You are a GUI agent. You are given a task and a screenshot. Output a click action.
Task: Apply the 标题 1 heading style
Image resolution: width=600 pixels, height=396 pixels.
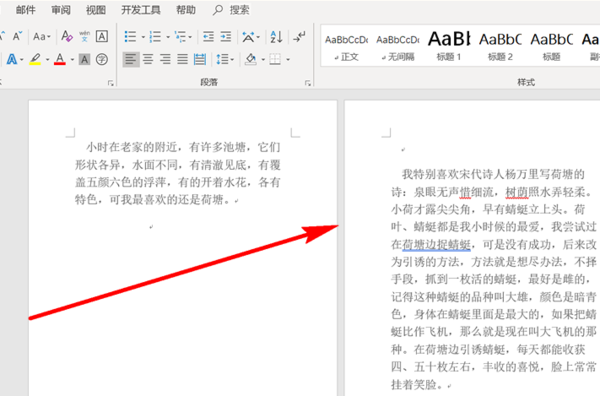pos(449,47)
